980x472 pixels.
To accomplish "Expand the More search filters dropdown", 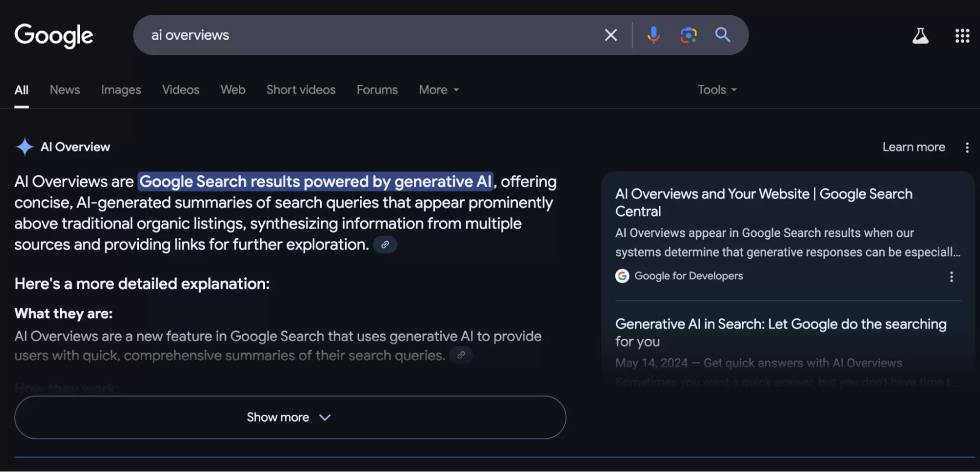I will (439, 90).
